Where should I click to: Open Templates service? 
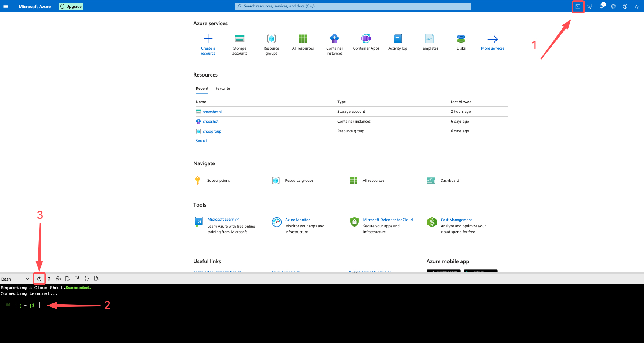coord(429,42)
